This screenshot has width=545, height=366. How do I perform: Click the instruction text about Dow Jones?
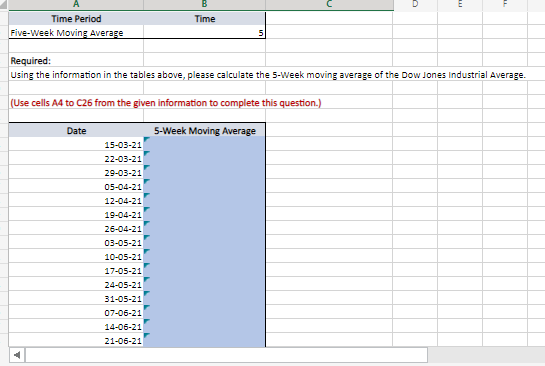click(268, 75)
